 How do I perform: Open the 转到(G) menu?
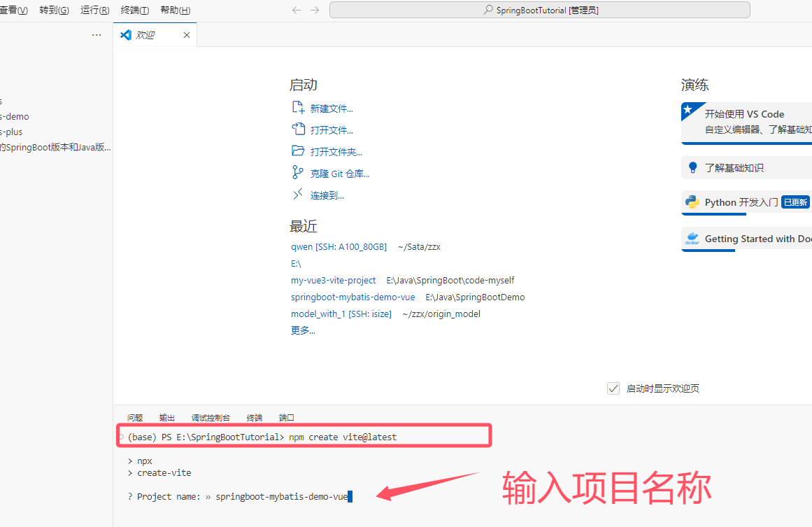55,10
